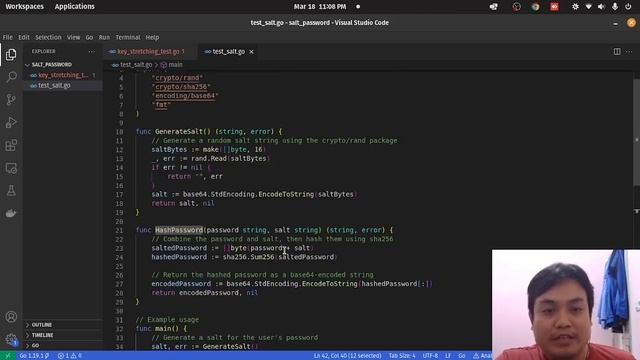This screenshot has width=640, height=360.
Task: Open the Docker whale icon
Action: (x=11, y=213)
